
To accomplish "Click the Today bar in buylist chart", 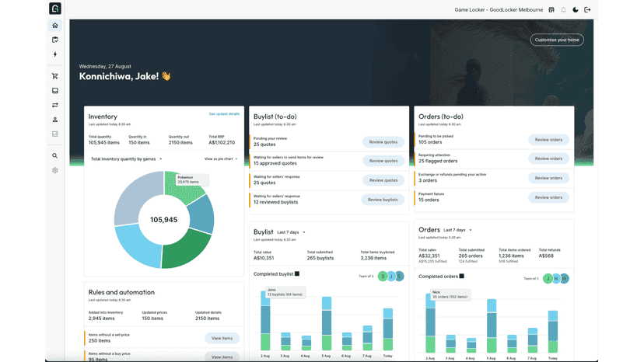I will click(387, 329).
